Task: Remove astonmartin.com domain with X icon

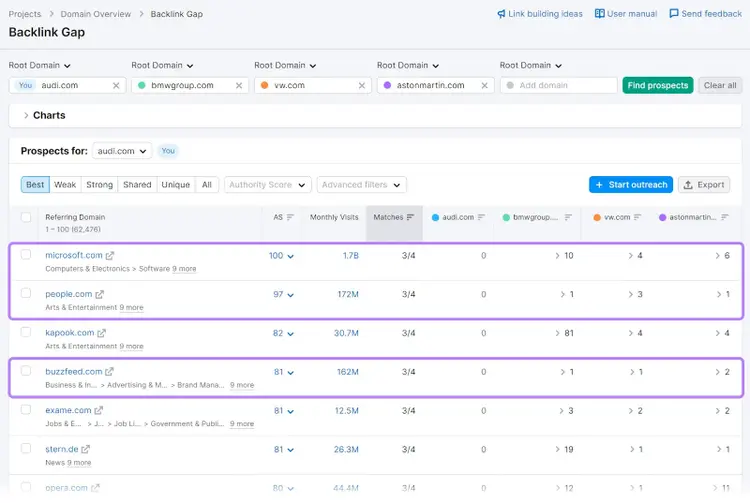Action: click(485, 86)
